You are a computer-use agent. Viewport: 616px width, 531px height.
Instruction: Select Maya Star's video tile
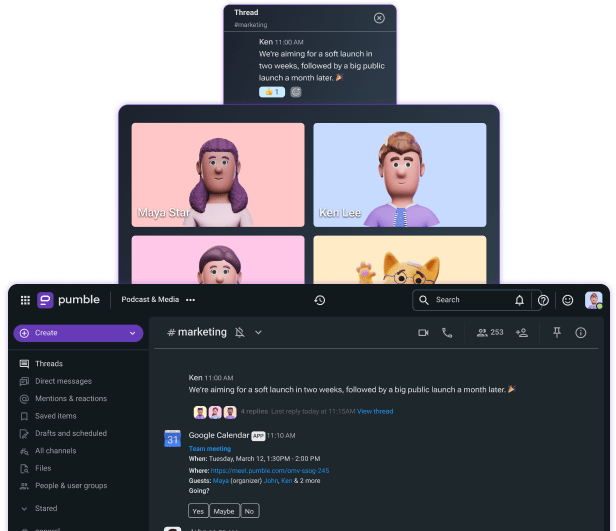[x=218, y=175]
